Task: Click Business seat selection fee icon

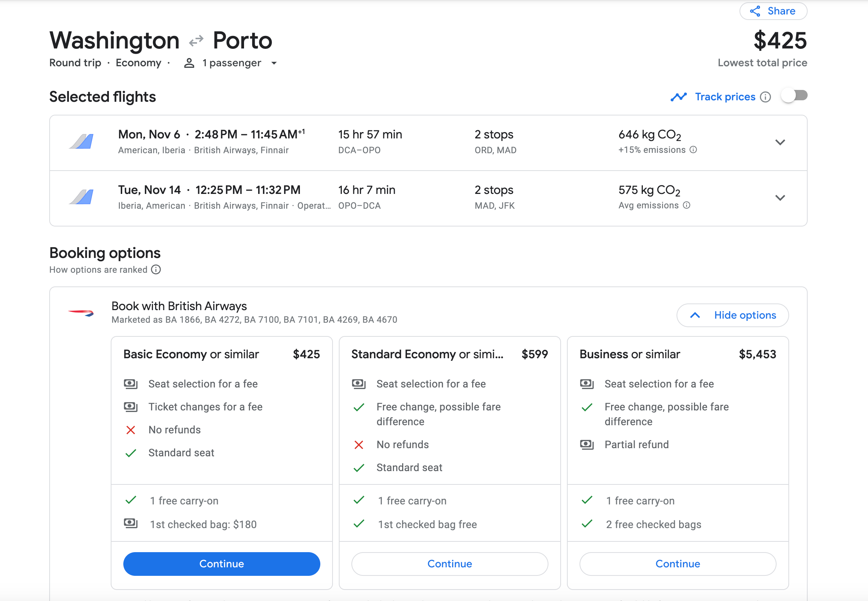Action: click(x=587, y=384)
